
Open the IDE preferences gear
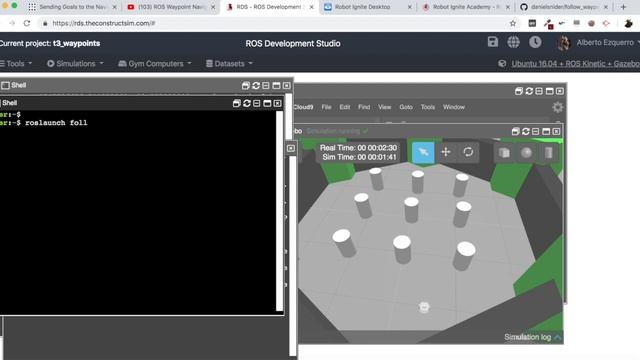coord(558,107)
